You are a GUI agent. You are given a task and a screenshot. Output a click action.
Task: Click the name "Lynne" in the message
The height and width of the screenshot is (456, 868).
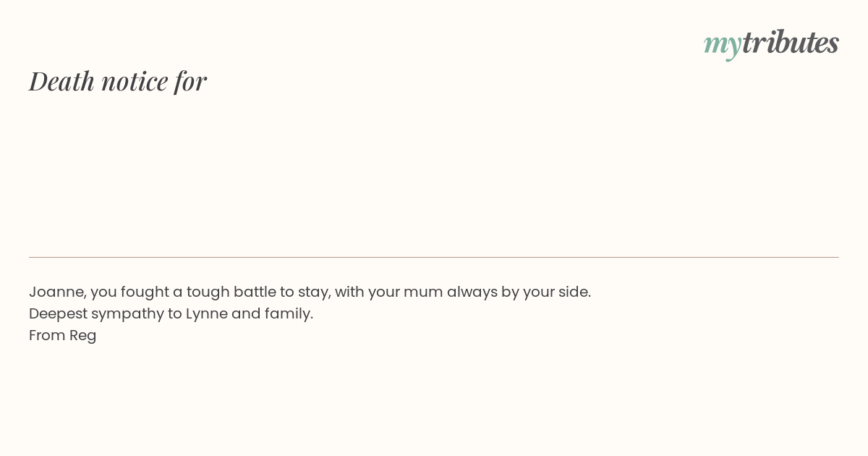[207, 313]
